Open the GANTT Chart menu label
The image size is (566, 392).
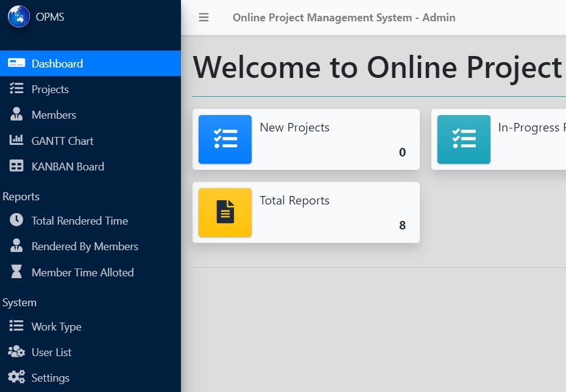pyautogui.click(x=62, y=141)
